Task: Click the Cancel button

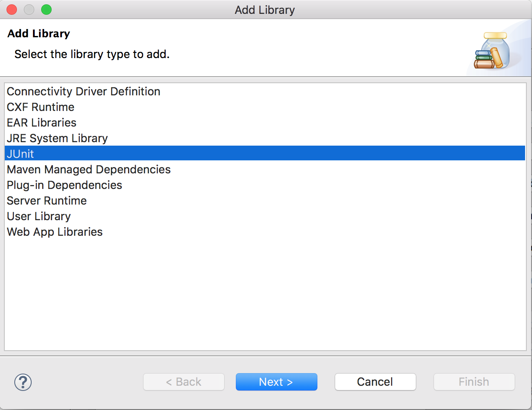Action: coord(375,382)
